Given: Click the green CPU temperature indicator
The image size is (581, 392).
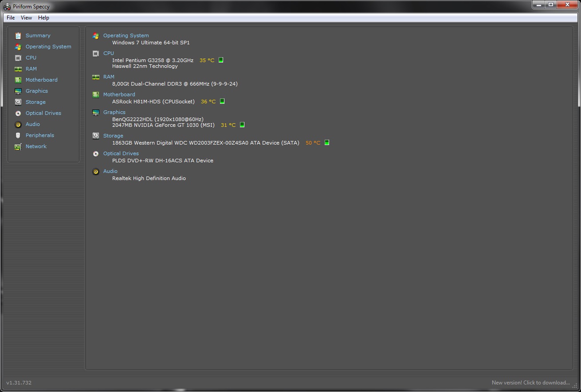Looking at the screenshot, I should click(221, 60).
